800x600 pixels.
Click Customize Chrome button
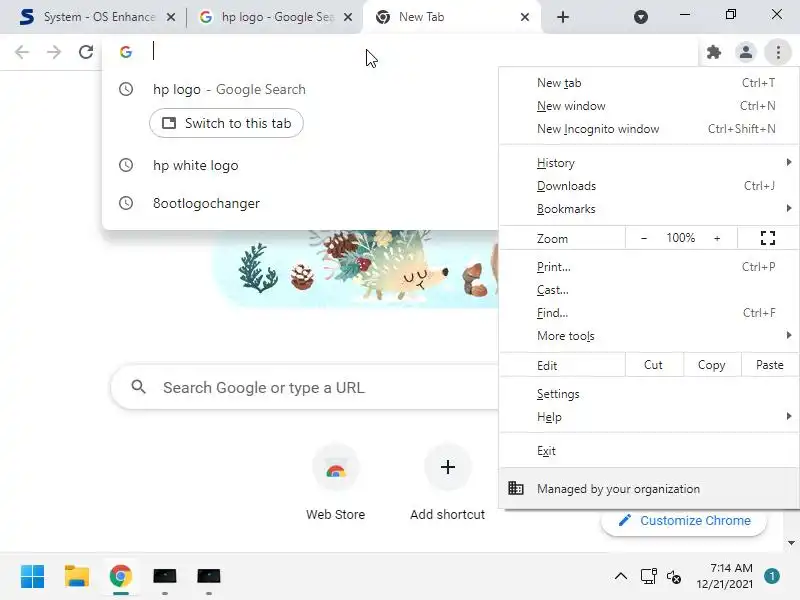[x=684, y=521]
